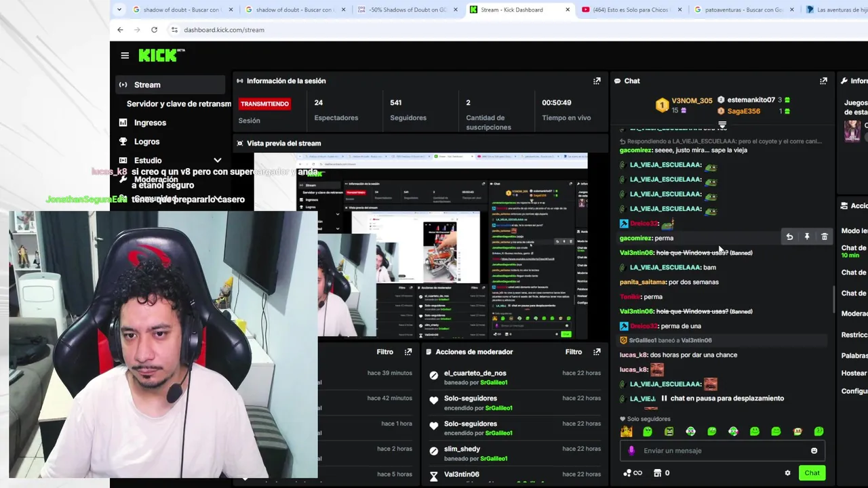Send message with green Chat button
The height and width of the screenshot is (488, 868).
(x=812, y=473)
